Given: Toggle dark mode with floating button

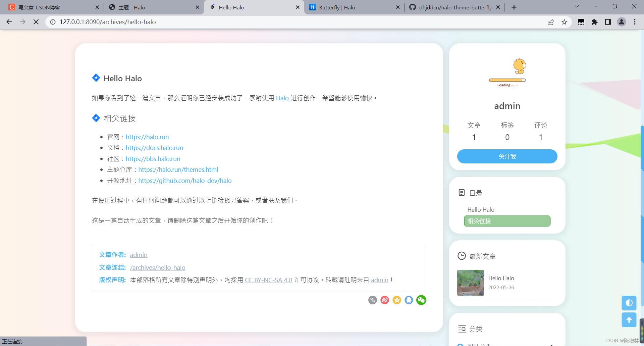Looking at the screenshot, I should point(629,303).
